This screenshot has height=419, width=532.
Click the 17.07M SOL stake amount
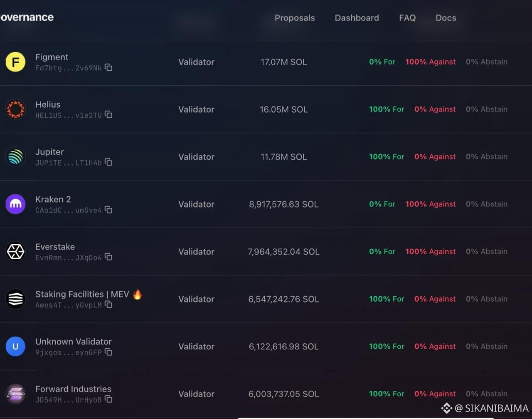(x=283, y=62)
